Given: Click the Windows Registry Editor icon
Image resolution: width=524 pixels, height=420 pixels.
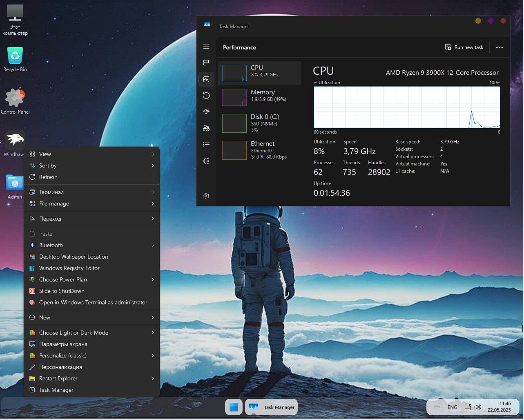Looking at the screenshot, I should click(x=32, y=268).
